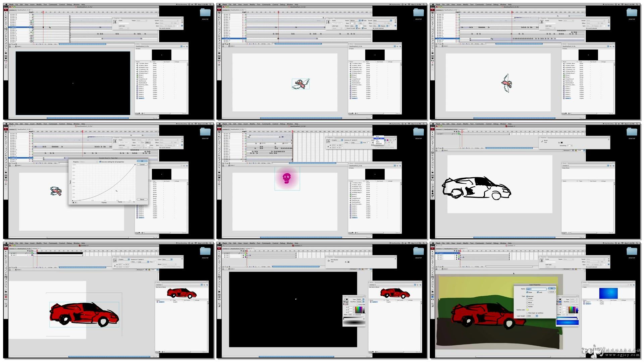
Task: Open the Window menu in the 5:38 PM screenshot
Action: [x=76, y=5]
